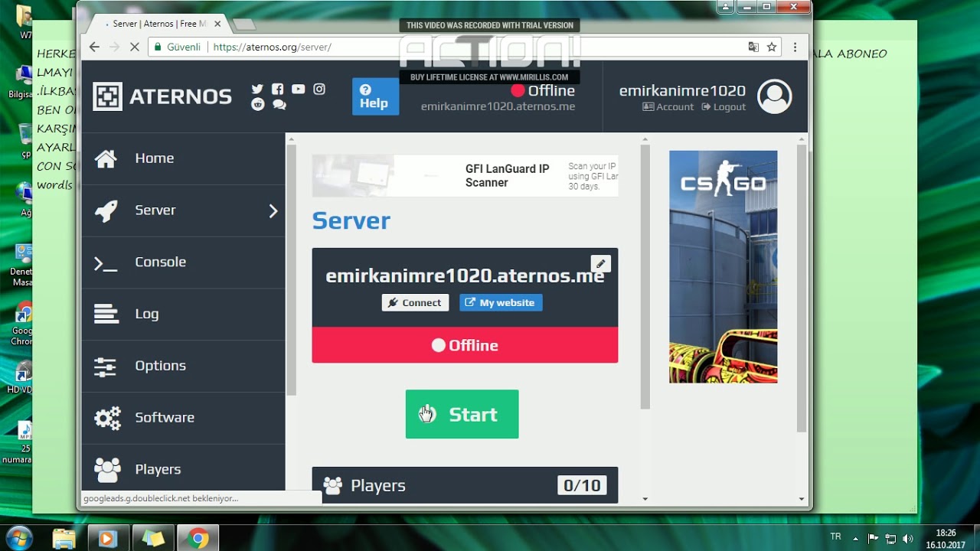Screen dimensions: 980x551
Task: Click the red Offline status bar
Action: [x=465, y=345]
